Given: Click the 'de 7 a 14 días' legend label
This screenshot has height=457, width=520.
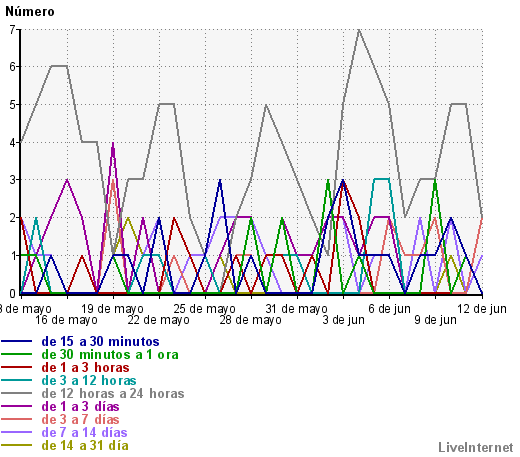Looking at the screenshot, I should click(84, 433).
